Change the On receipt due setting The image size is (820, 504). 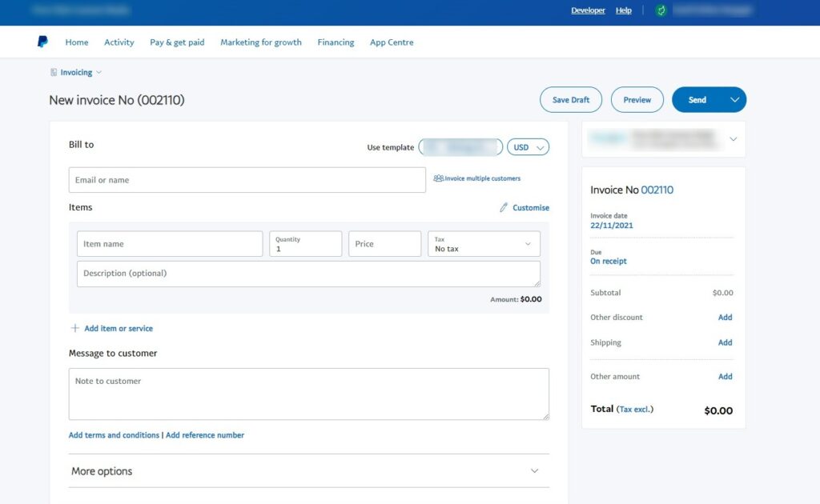(x=609, y=261)
